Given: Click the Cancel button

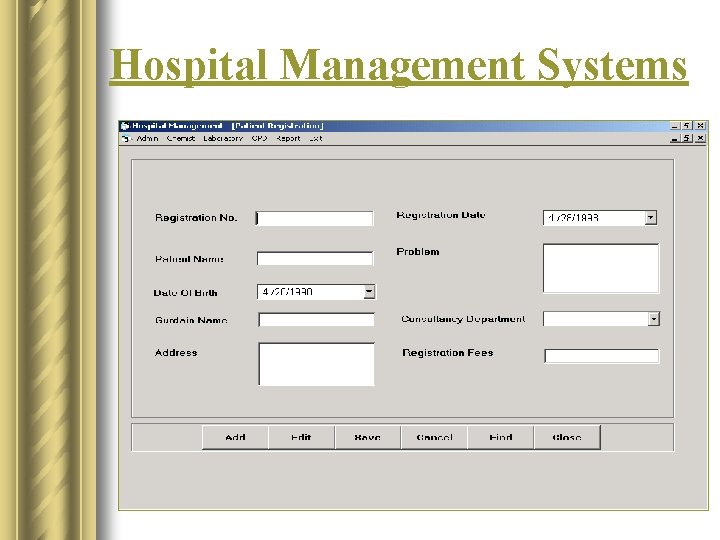Looking at the screenshot, I should point(434,437).
